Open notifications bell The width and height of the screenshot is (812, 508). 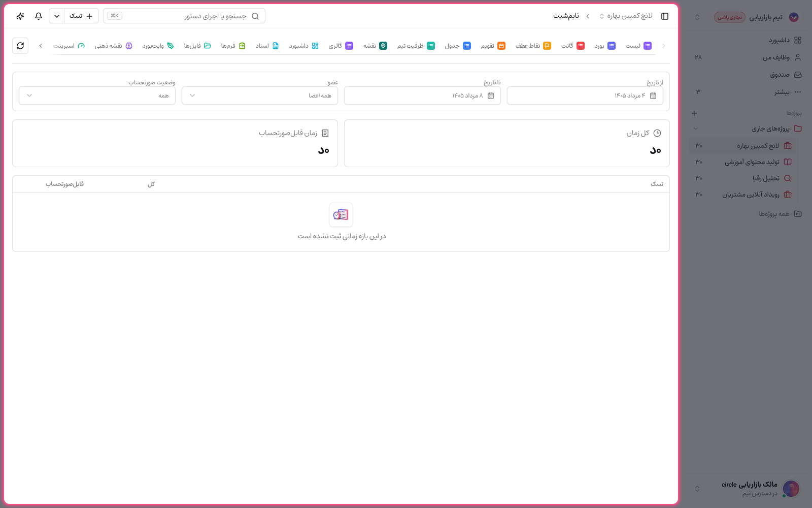click(x=39, y=16)
